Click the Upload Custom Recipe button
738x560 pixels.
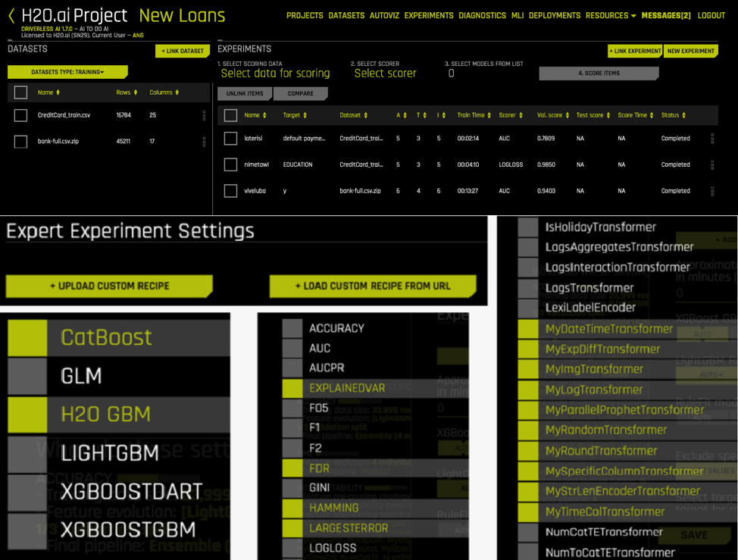[109, 286]
